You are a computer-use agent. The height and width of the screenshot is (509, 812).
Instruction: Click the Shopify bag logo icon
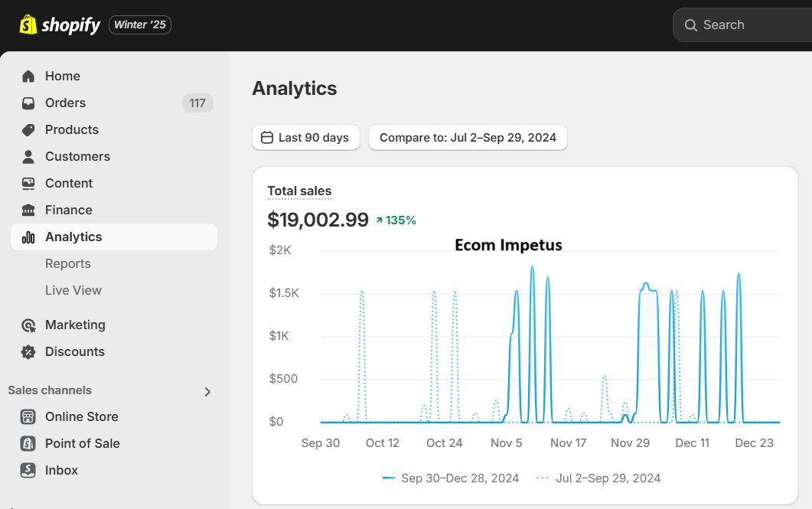[x=28, y=24]
